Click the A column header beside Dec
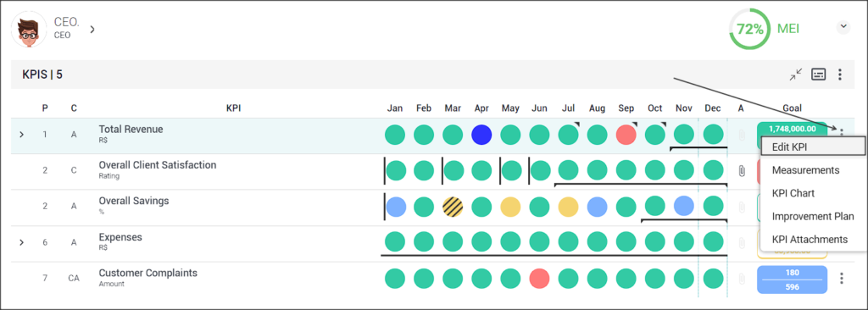The width and height of the screenshot is (868, 310). point(741,108)
